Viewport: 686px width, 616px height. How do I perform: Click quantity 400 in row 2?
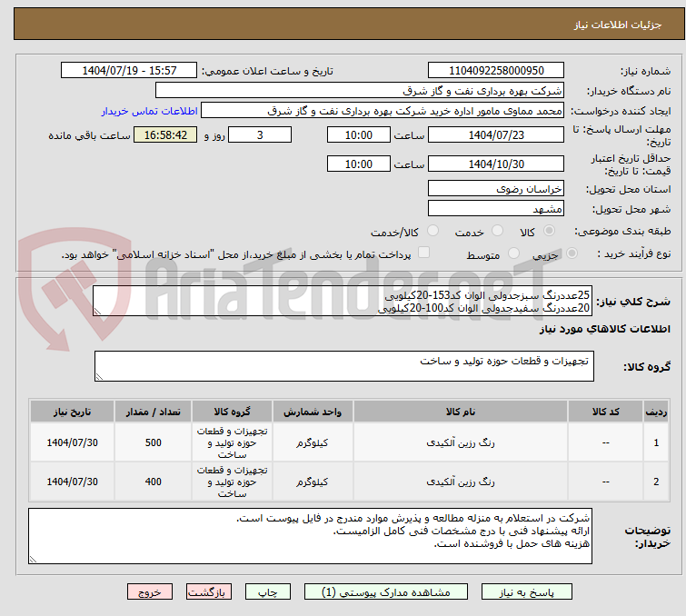[x=154, y=482]
